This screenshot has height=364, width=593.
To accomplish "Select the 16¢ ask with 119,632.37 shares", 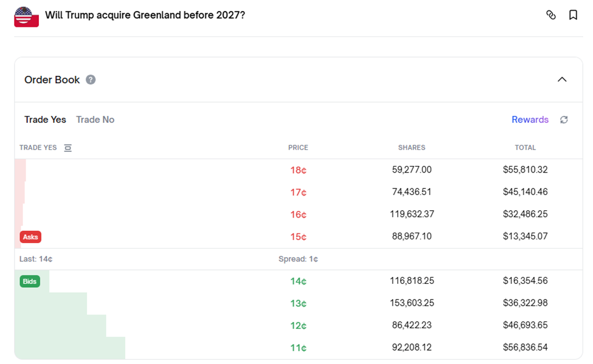I will (x=299, y=215).
